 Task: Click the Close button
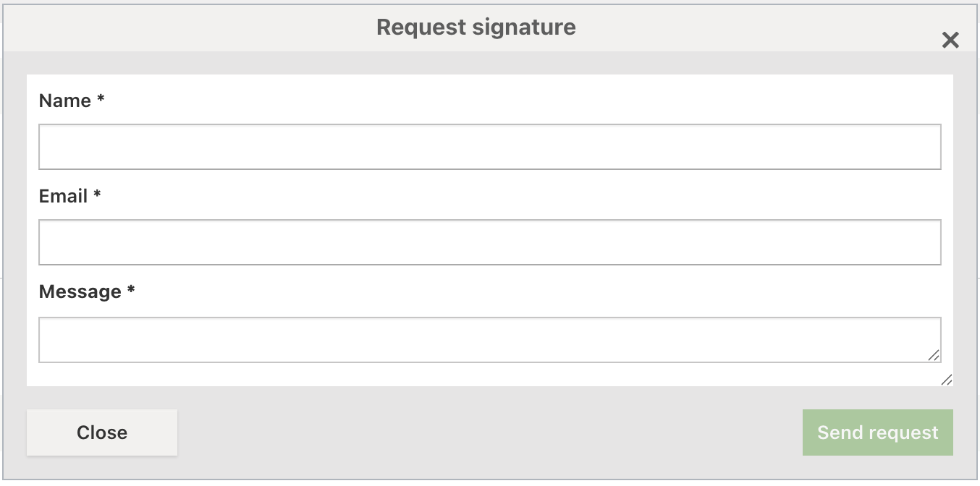point(101,432)
